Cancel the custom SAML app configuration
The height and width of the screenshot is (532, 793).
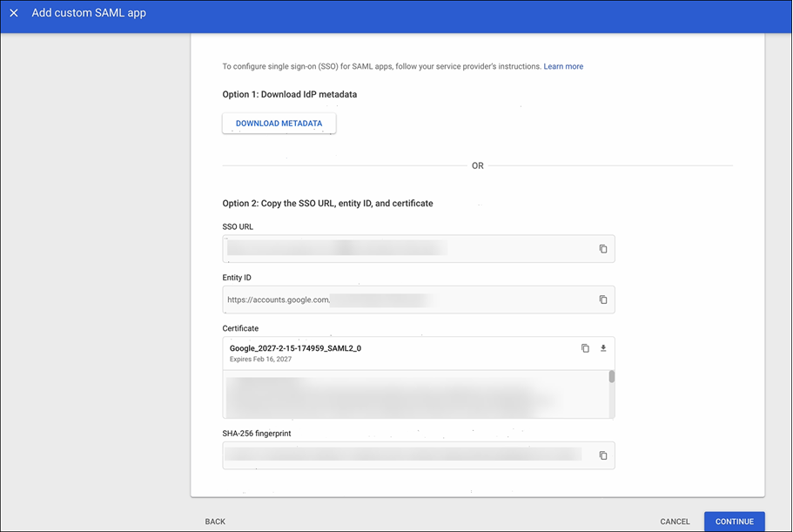coord(675,521)
